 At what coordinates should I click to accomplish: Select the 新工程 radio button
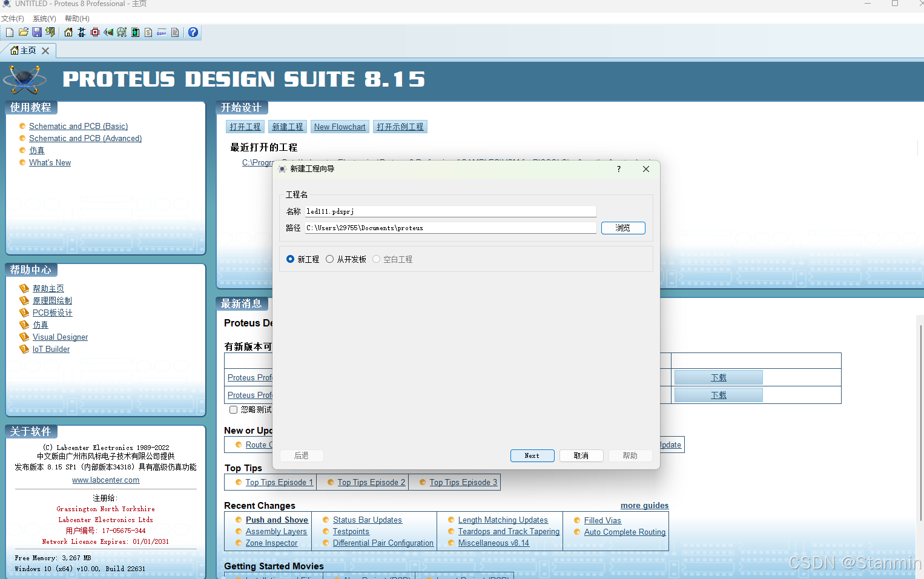click(290, 259)
